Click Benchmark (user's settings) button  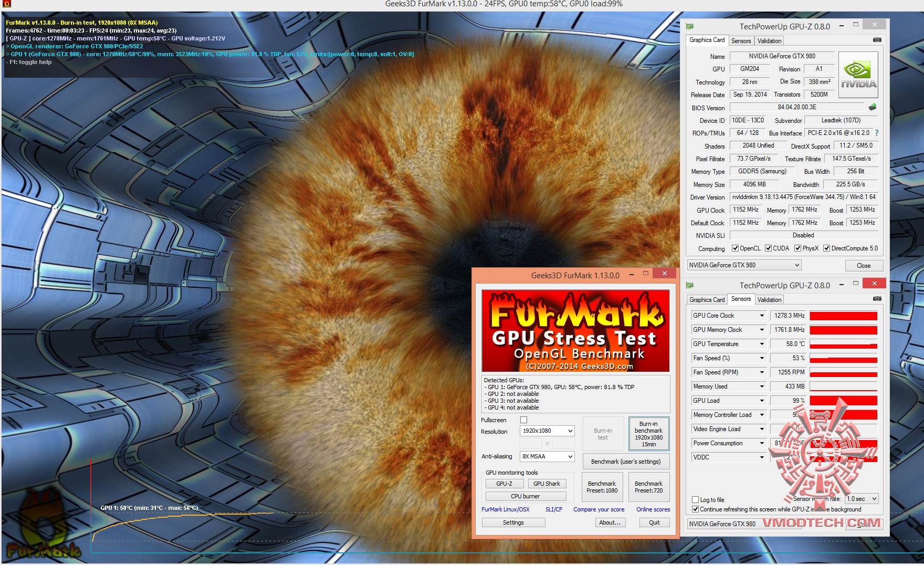tap(626, 462)
